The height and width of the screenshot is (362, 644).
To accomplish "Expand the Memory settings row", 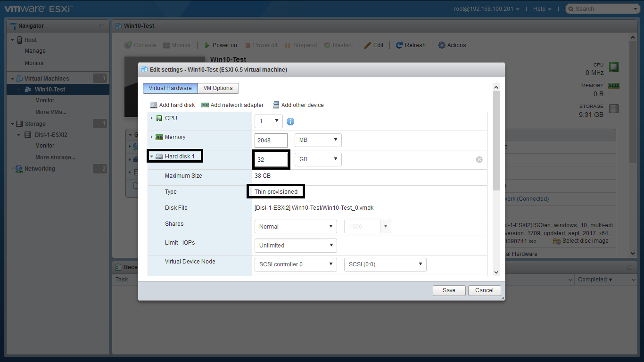I will 151,137.
